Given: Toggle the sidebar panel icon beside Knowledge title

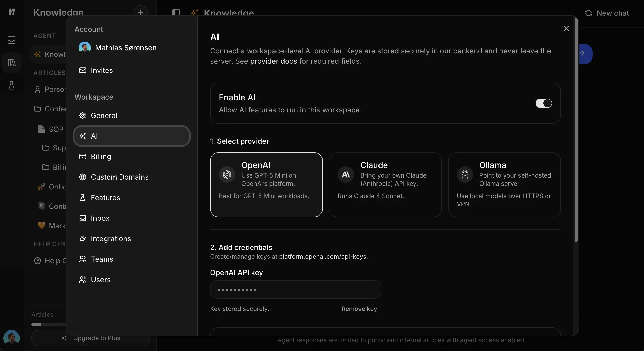Looking at the screenshot, I should 176,12.
